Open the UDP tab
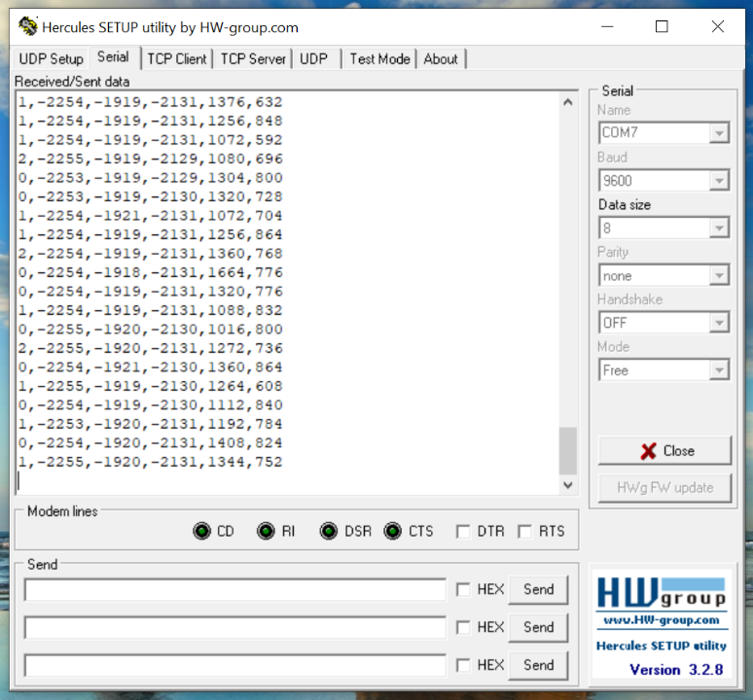Viewport: 753px width, 700px height. (313, 59)
